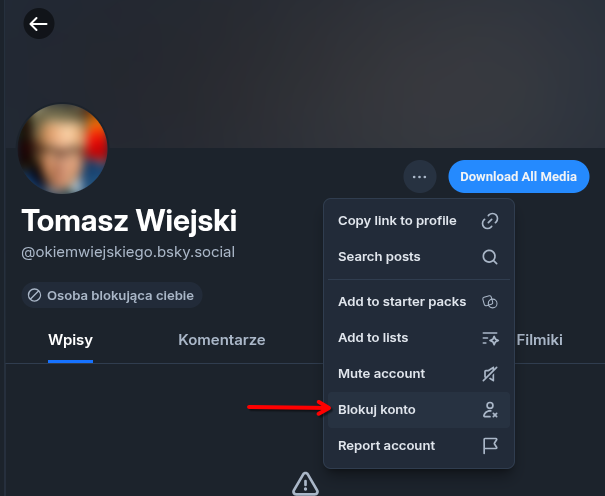605x496 pixels.
Task: Click the Download All Media button
Action: coord(518,177)
